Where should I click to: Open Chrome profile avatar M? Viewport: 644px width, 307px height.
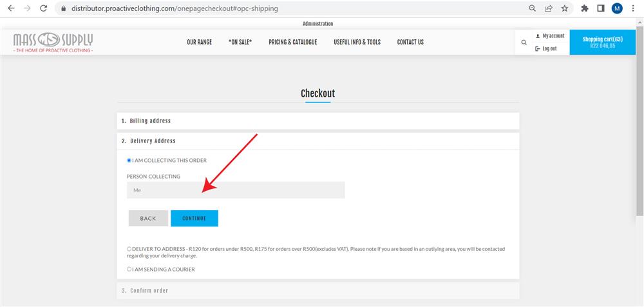(617, 8)
